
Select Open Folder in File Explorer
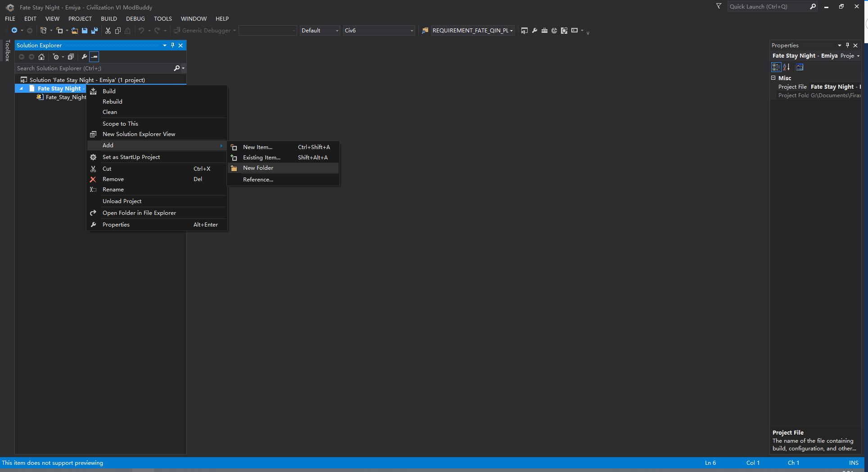tap(157, 213)
